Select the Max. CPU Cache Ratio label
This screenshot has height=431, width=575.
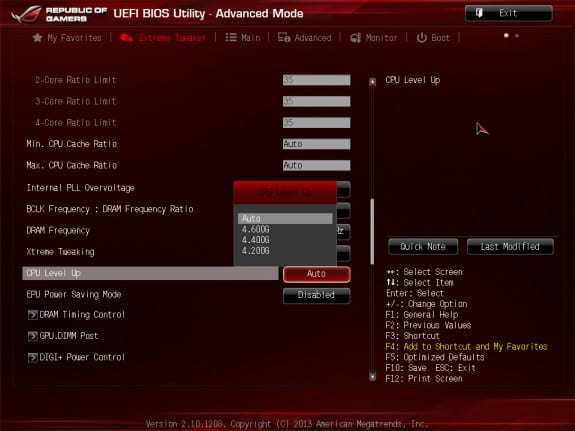point(72,165)
